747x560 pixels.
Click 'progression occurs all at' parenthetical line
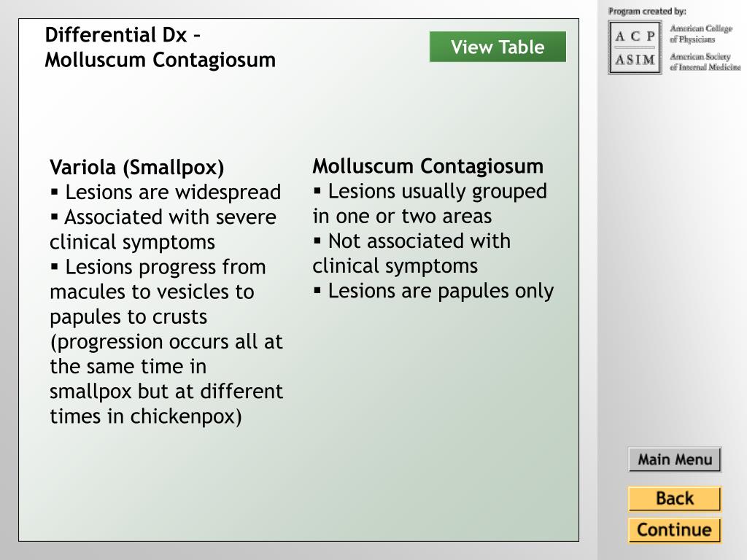pos(166,341)
